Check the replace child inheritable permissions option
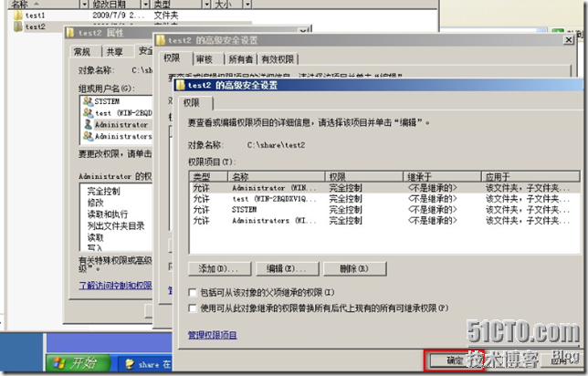Image resolution: width=588 pixels, height=376 pixels. click(x=192, y=308)
